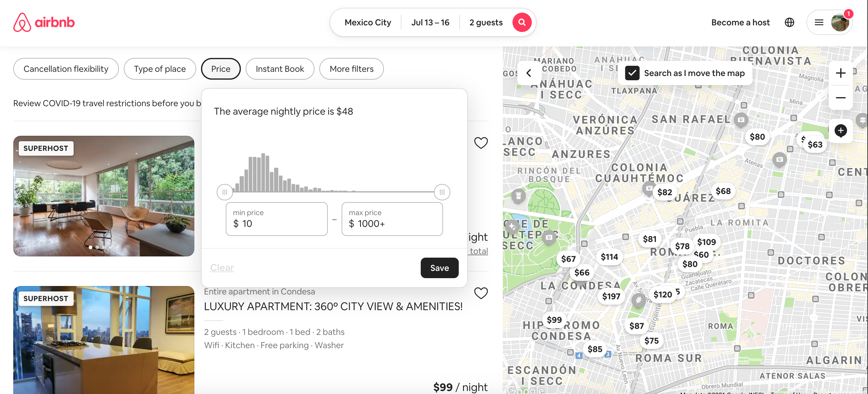This screenshot has height=394, width=868.
Task: Open the Cancellation flexibility filter
Action: pyautogui.click(x=66, y=69)
